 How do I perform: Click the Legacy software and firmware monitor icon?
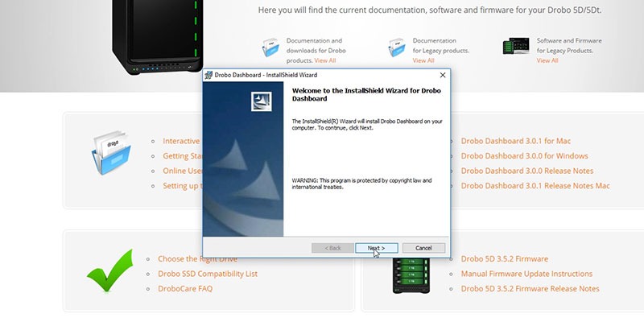coord(516,46)
